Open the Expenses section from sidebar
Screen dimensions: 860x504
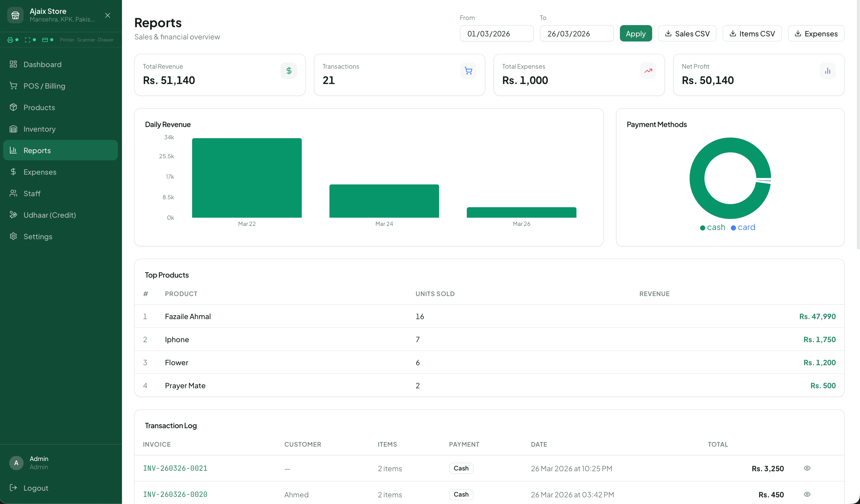[40, 172]
